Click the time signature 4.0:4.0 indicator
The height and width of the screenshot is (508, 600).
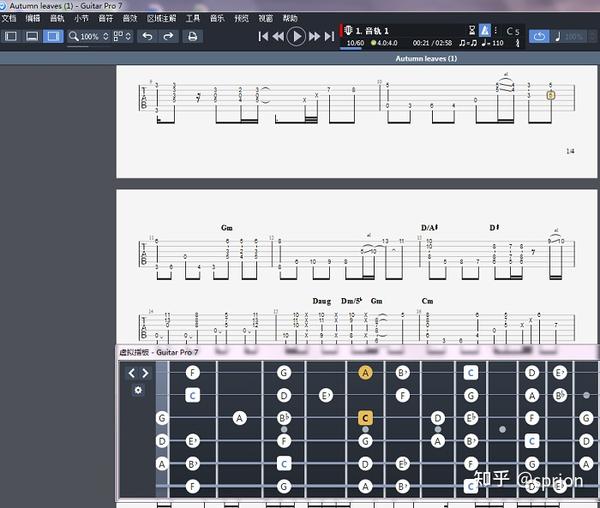point(384,43)
